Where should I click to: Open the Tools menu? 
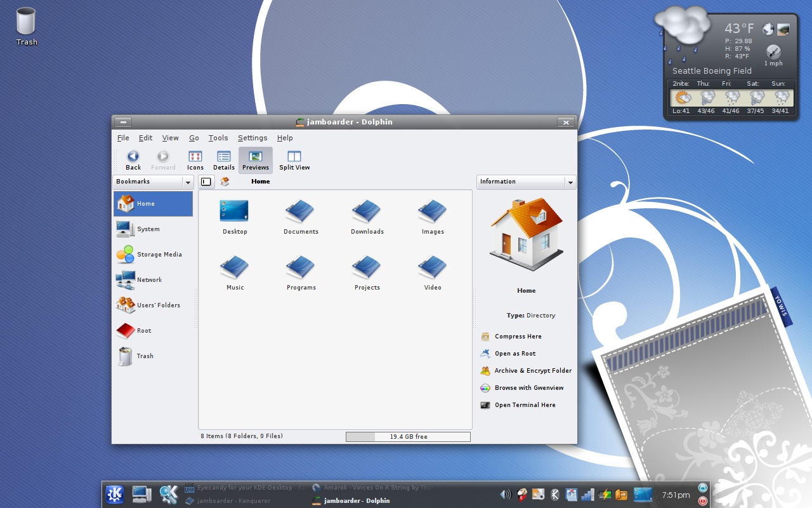(x=218, y=138)
